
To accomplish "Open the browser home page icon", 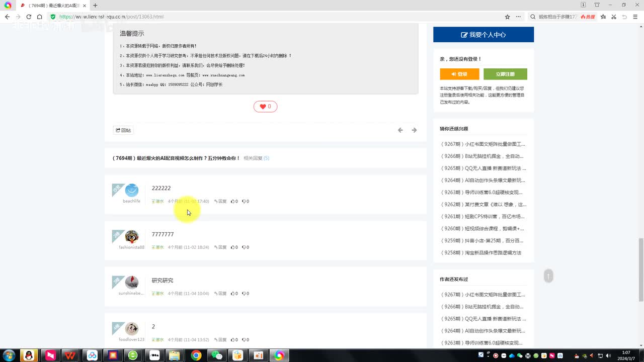I will click(40, 17).
